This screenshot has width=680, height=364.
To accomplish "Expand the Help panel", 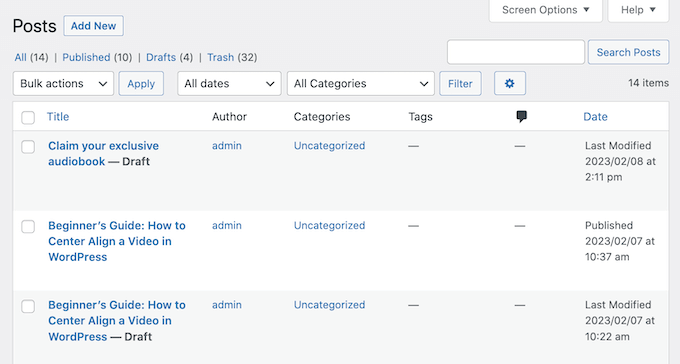I will 638,10.
